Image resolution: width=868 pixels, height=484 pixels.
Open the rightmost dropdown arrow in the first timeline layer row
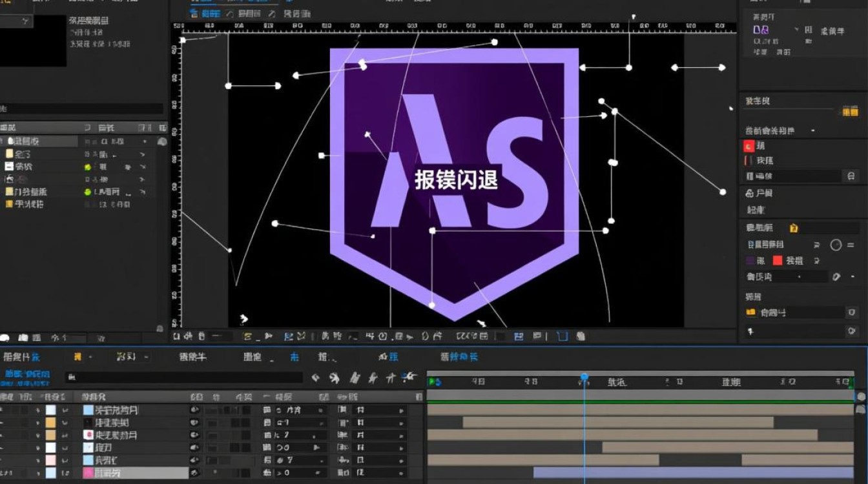[x=401, y=410]
